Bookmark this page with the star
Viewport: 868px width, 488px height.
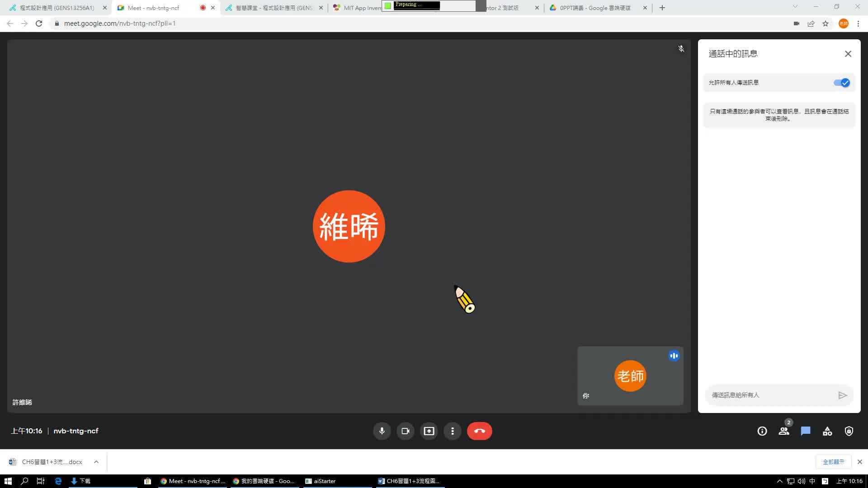(826, 23)
